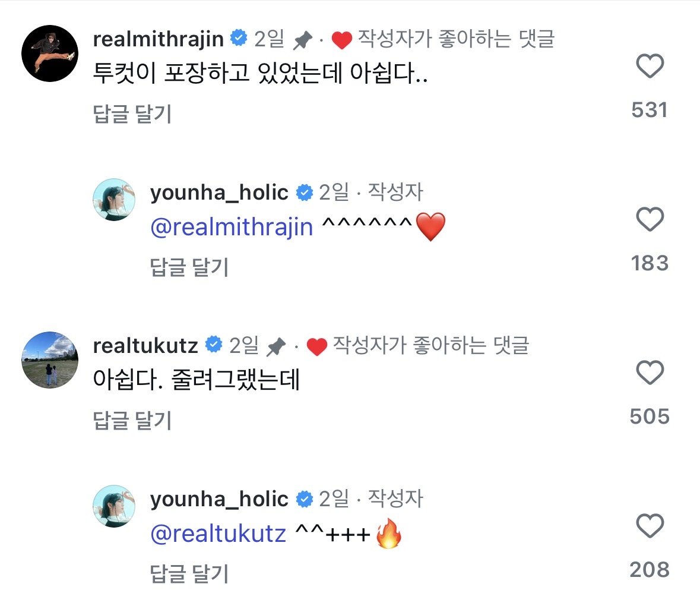Tap the @realtukutz mention in the reply
The image size is (700, 612).
pyautogui.click(x=218, y=534)
